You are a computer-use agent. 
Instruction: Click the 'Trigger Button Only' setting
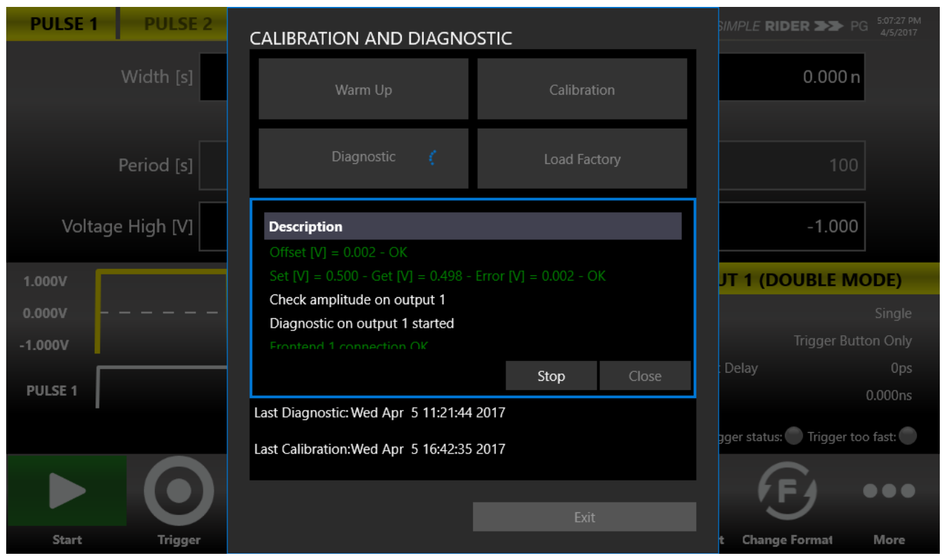coord(853,341)
